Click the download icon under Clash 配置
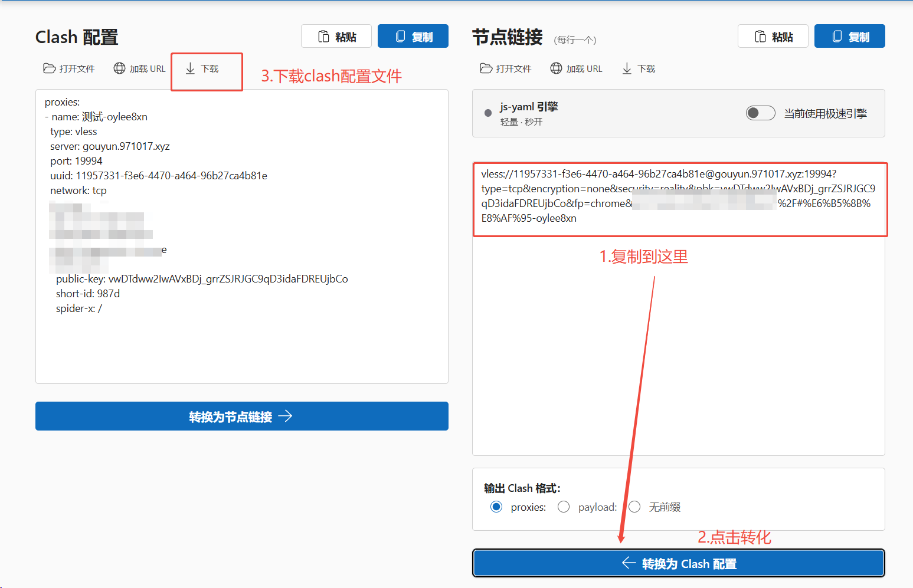Screen dimensions: 913x588 tap(190, 69)
